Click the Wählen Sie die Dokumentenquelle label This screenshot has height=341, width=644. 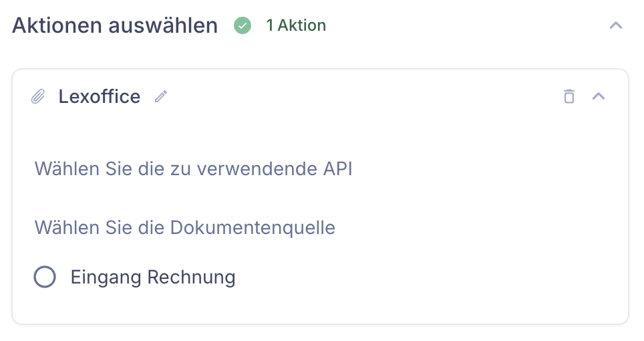(x=185, y=227)
